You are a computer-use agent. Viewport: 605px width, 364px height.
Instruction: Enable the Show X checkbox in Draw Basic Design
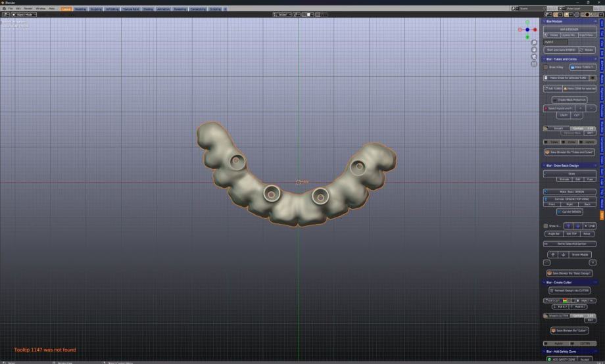(546, 226)
